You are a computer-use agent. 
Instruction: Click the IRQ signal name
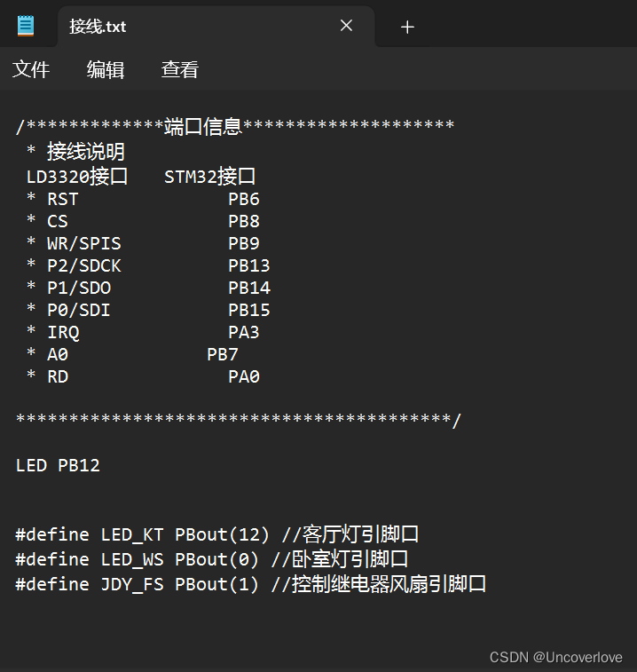click(63, 332)
